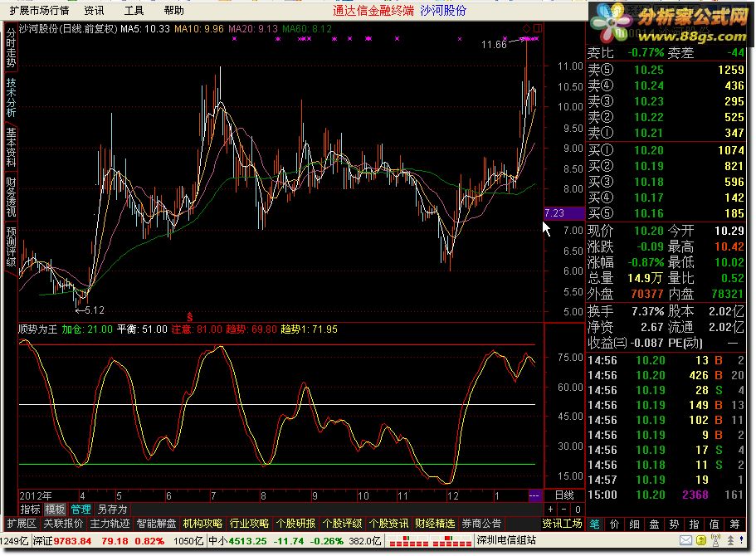Click the yellow lock icon in status bar
This screenshot has width=756, height=556.
(x=701, y=540)
